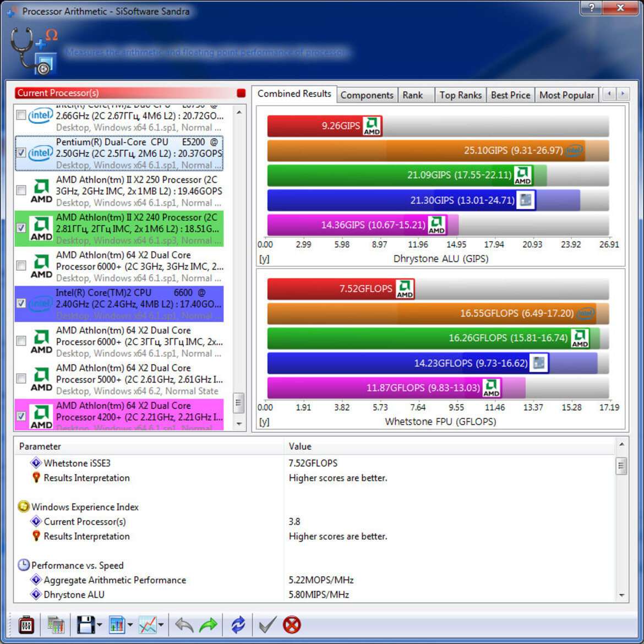Check the Athlon II X2 250 checkbox
Viewport: 644px width, 644px height.
point(21,190)
